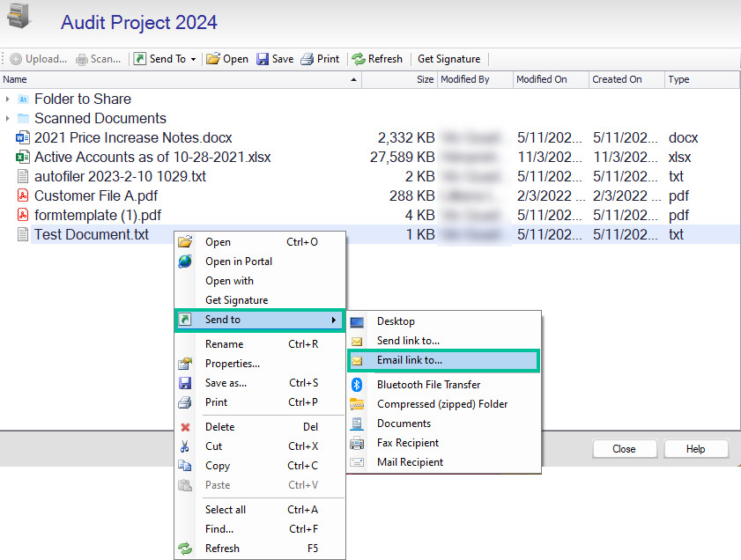Sort by the Name column header
Viewport: 741px width, 560px height.
pyautogui.click(x=181, y=80)
